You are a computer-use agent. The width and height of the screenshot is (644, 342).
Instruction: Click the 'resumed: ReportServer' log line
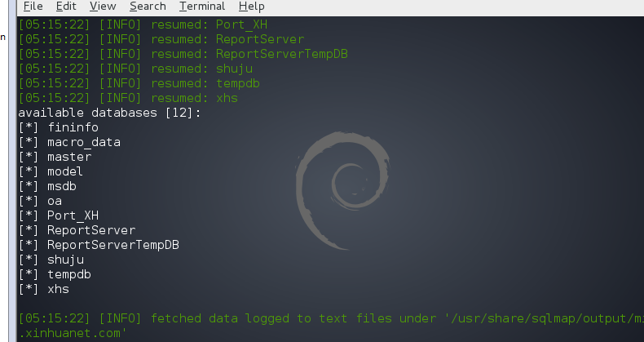(161, 39)
